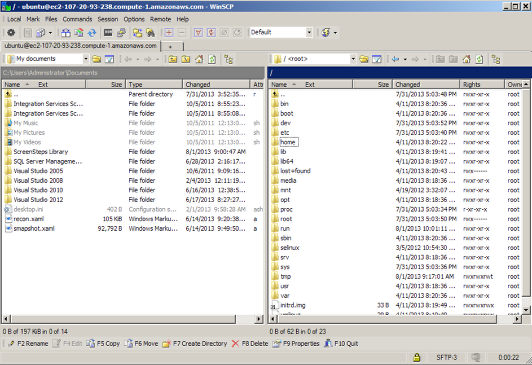This screenshot has height=365, width=532.
Task: Open the Remote menu
Action: (x=160, y=19)
